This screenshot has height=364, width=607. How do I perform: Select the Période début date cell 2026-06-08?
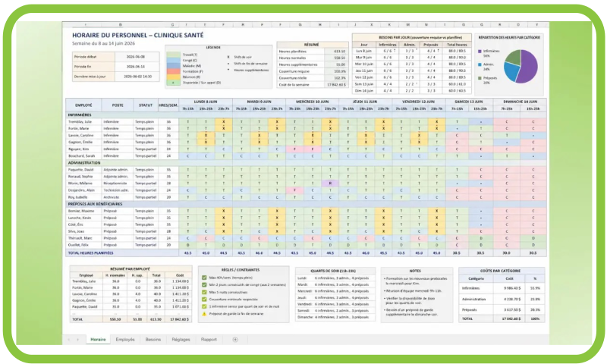click(137, 56)
